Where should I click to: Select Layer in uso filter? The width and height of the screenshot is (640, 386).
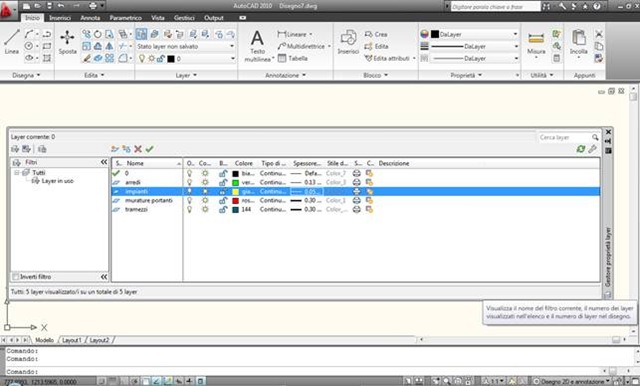tap(57, 181)
